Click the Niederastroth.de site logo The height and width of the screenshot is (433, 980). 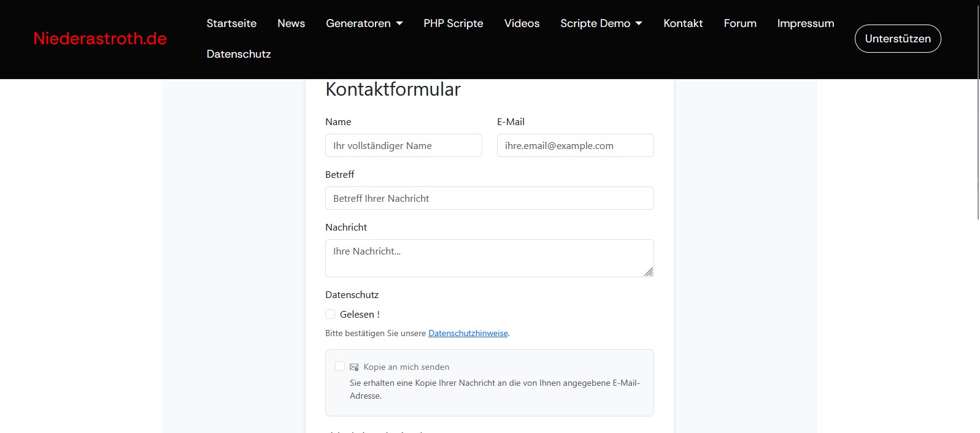pyautogui.click(x=100, y=39)
